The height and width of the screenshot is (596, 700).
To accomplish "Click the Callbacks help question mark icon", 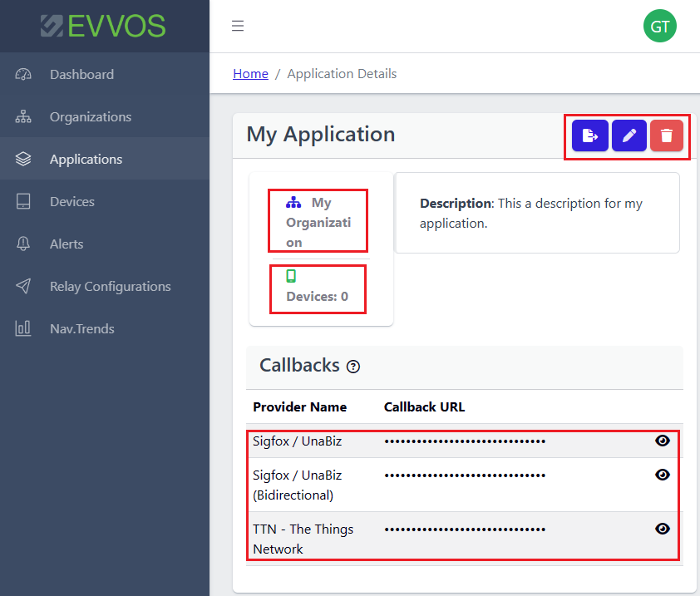I will click(353, 367).
